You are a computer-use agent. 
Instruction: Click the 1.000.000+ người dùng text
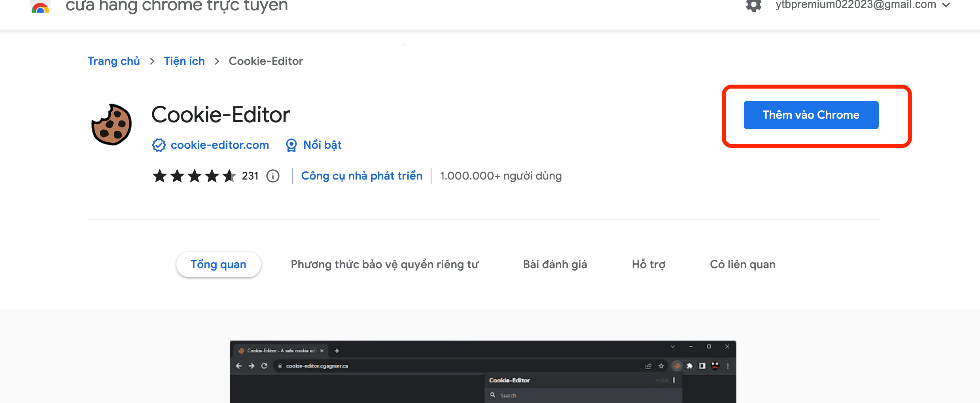point(501,176)
